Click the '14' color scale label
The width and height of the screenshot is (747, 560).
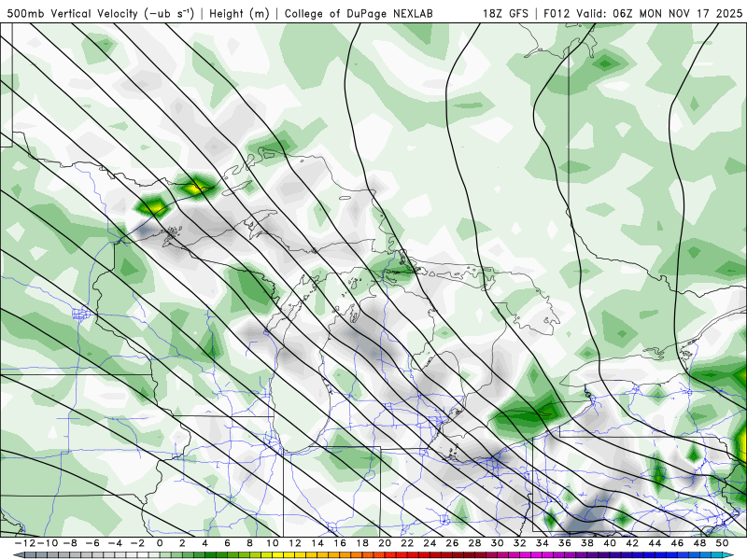pyautogui.click(x=317, y=543)
